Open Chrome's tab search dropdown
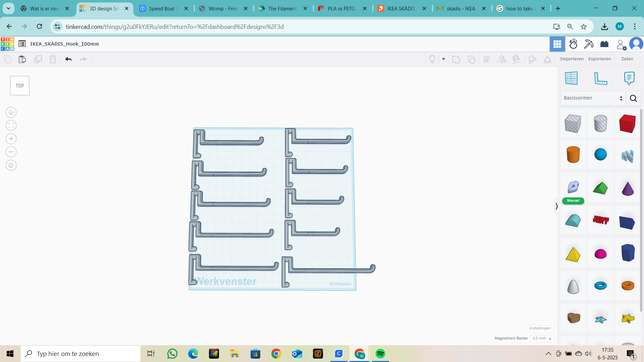The width and height of the screenshot is (644, 362). [x=8, y=8]
